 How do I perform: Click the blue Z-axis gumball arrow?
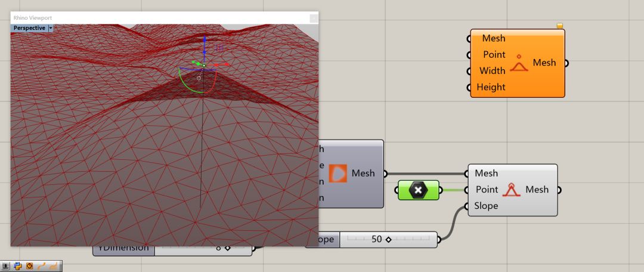point(204,40)
